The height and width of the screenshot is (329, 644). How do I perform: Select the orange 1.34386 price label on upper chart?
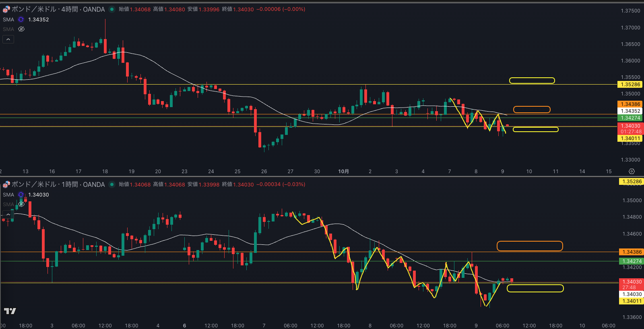630,104
